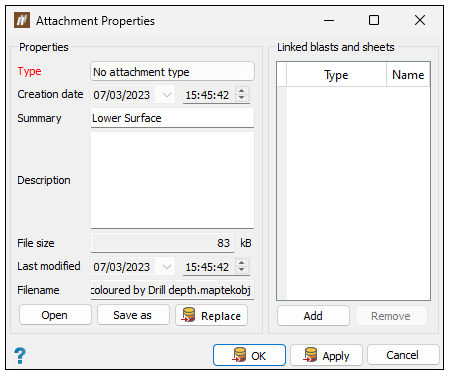Click the database icon on OK button

click(239, 355)
